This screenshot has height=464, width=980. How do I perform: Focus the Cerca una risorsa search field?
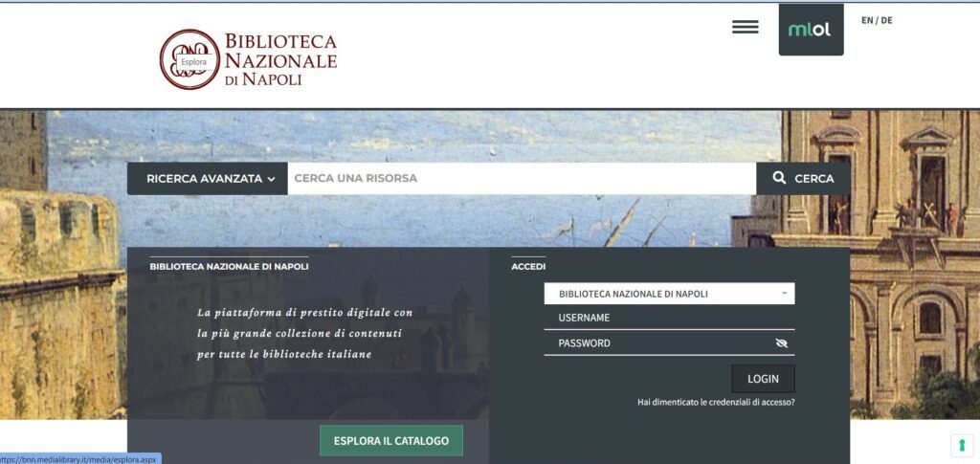[x=522, y=179]
